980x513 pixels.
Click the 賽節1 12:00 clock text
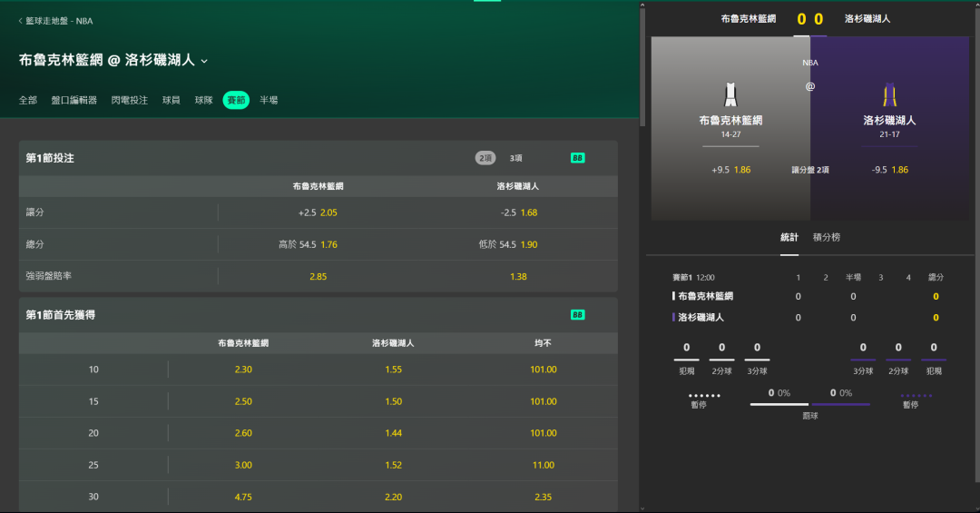point(693,277)
